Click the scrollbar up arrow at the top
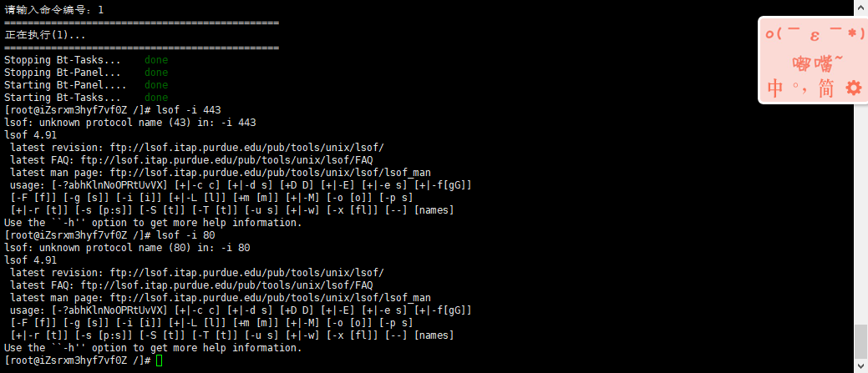 (860, 6)
